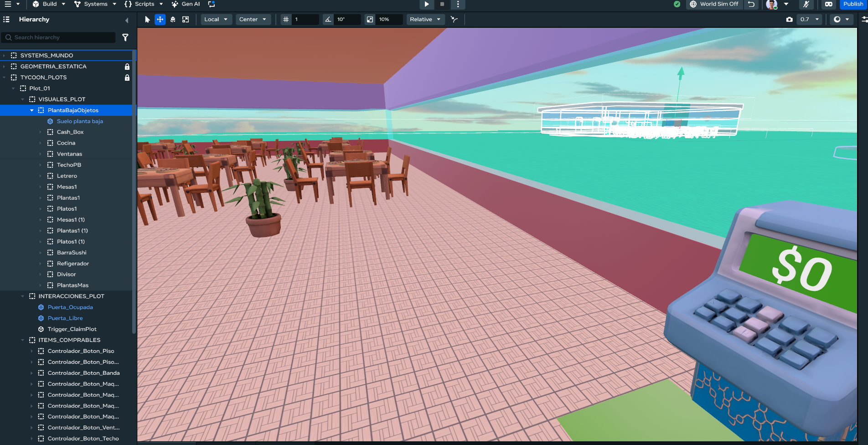This screenshot has height=445, width=868.
Task: Pick the scale tool
Action: coord(186,20)
